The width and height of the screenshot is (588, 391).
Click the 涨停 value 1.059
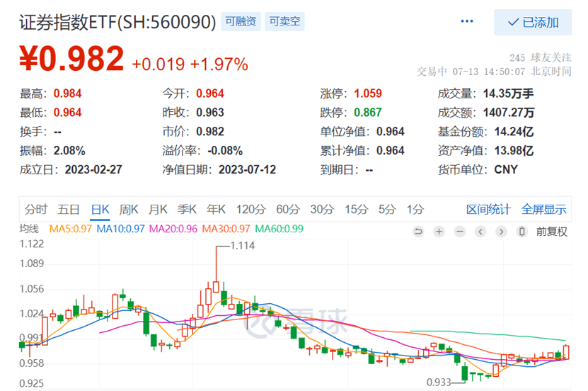pos(368,93)
